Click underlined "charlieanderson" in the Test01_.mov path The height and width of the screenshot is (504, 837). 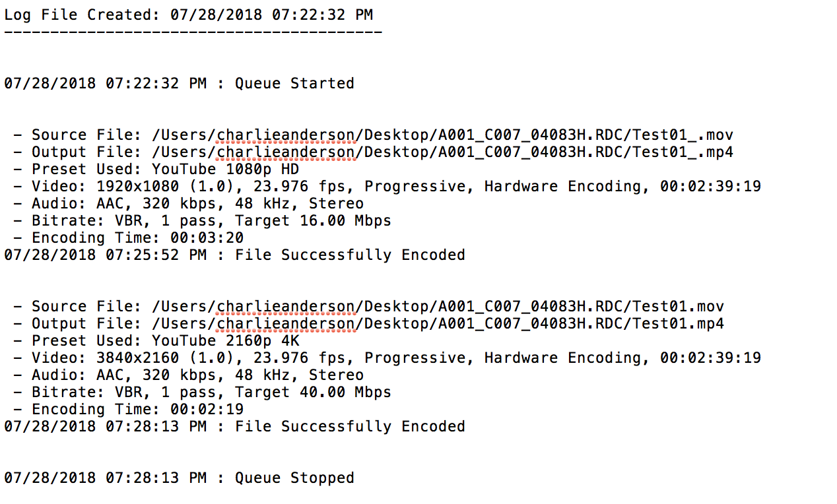point(286,135)
